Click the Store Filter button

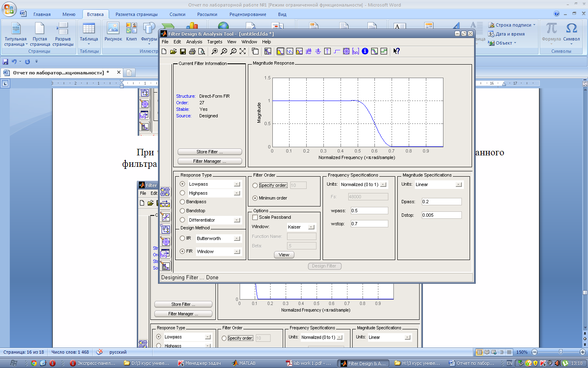point(210,152)
